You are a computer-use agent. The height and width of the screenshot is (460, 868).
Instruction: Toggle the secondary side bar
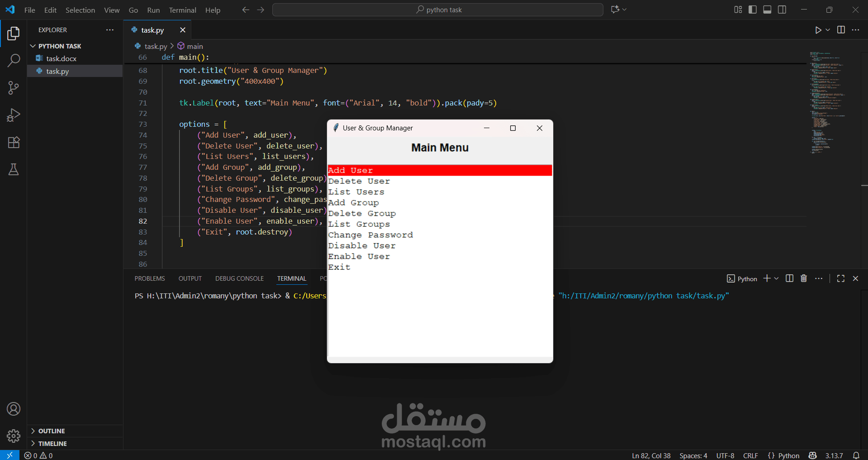coord(782,10)
